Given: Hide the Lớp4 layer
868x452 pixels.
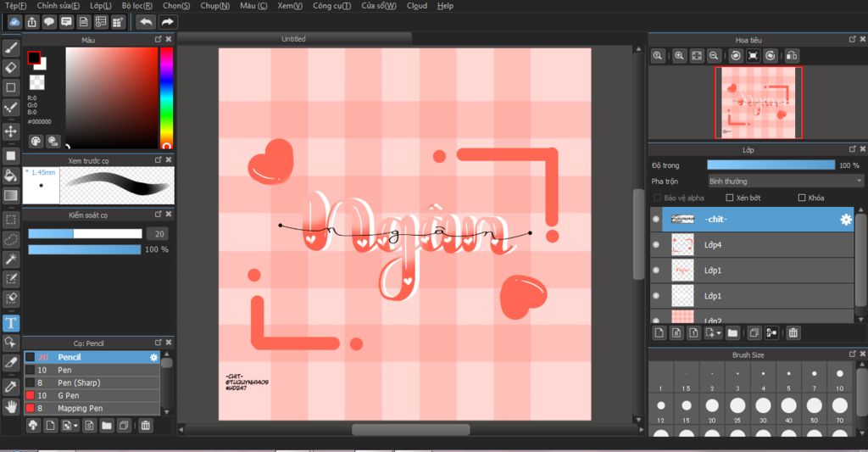Looking at the screenshot, I should (656, 244).
